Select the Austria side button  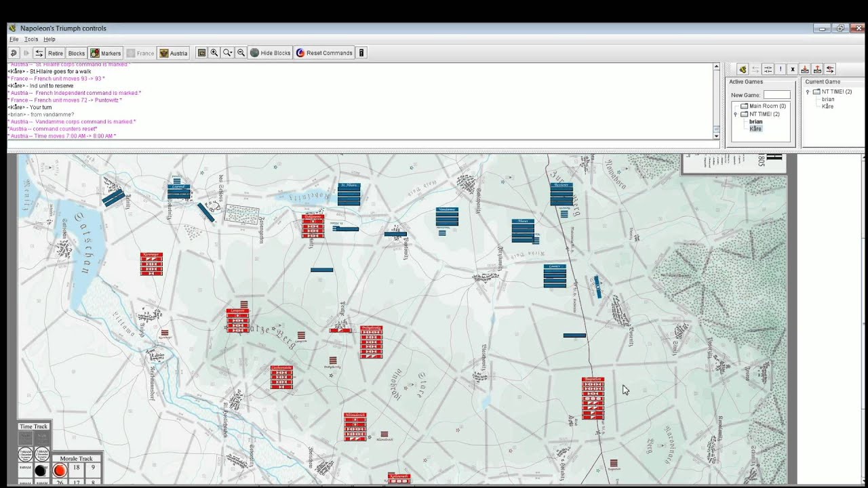point(173,53)
